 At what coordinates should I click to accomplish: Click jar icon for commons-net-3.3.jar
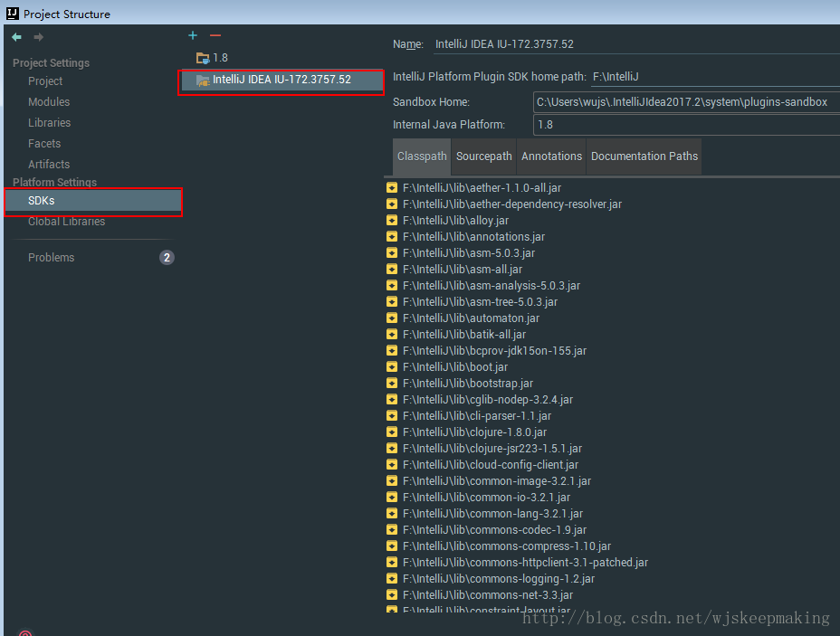coord(392,594)
